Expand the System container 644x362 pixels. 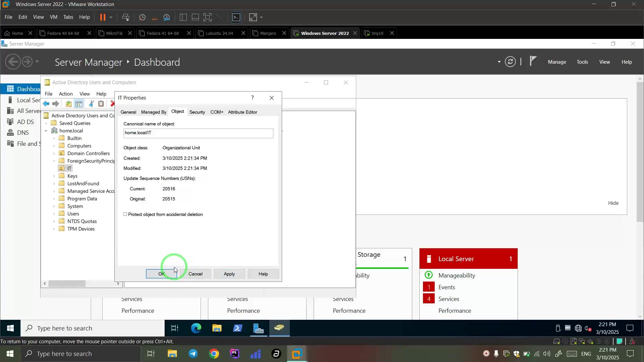[x=54, y=206]
